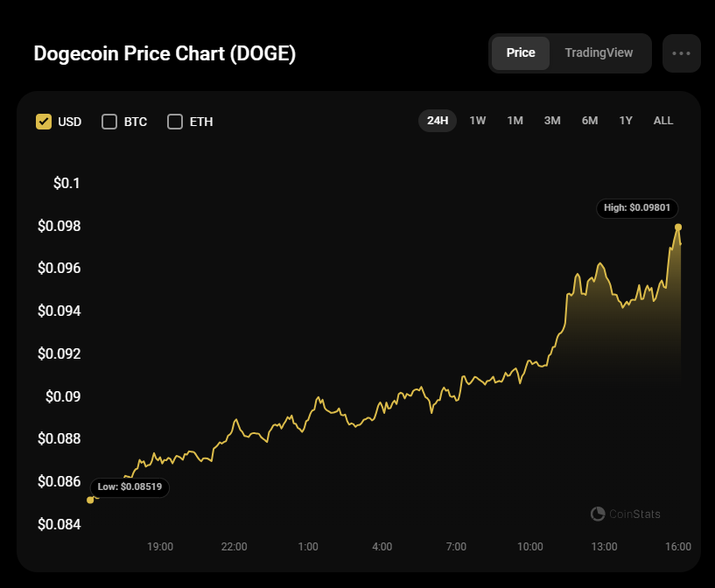Viewport: 715px width, 588px height.
Task: Click the High: $0.09801 label
Action: point(638,208)
